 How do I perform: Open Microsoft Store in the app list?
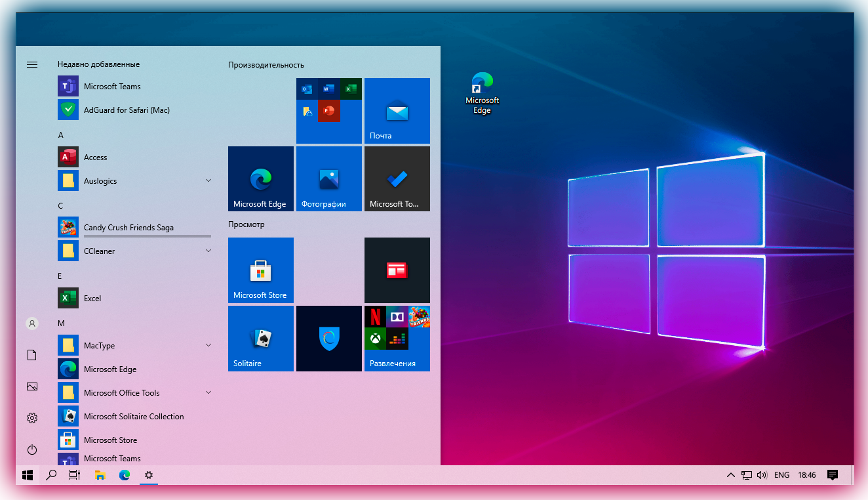click(x=134, y=440)
